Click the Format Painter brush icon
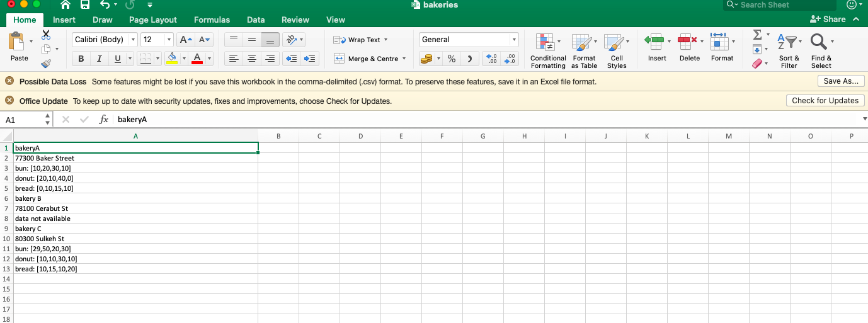Screen dimensions: 868x323 46,64
